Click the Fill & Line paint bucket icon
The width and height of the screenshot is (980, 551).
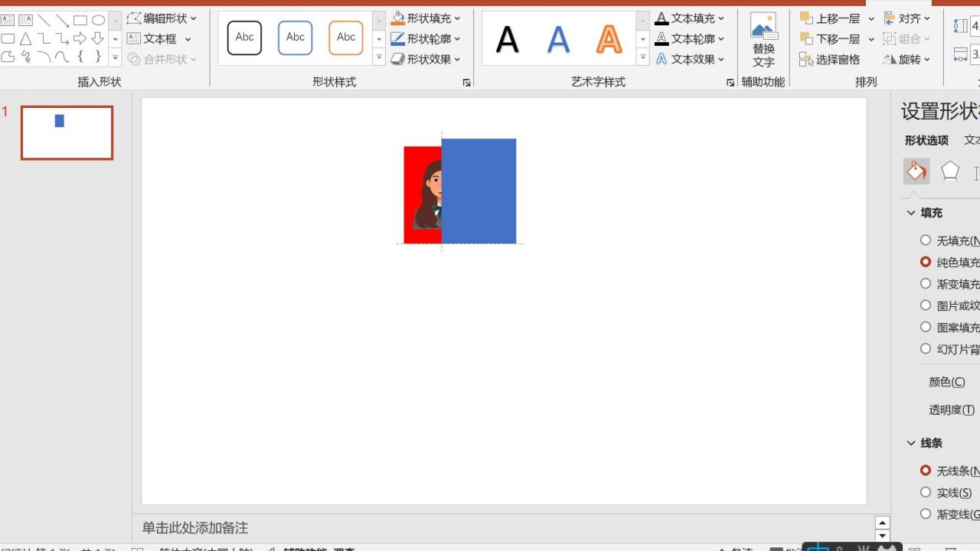[x=916, y=171]
